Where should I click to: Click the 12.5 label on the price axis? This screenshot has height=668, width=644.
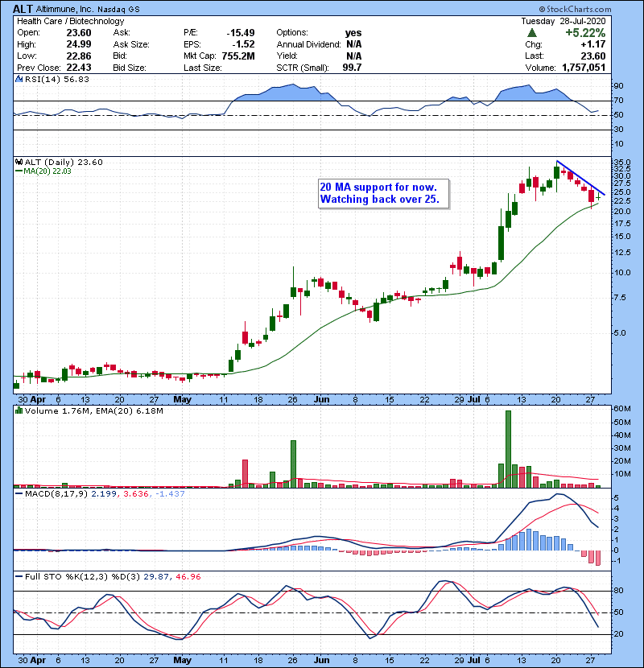click(621, 252)
